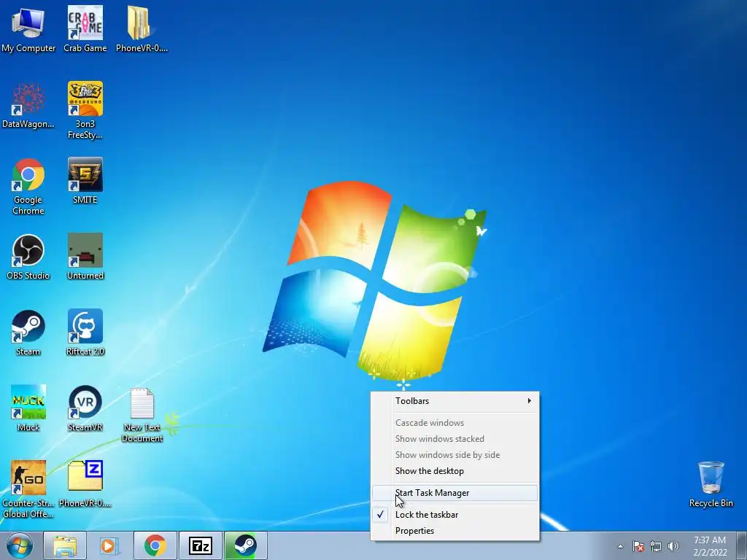Open Windows Explorer from the taskbar

click(65, 545)
